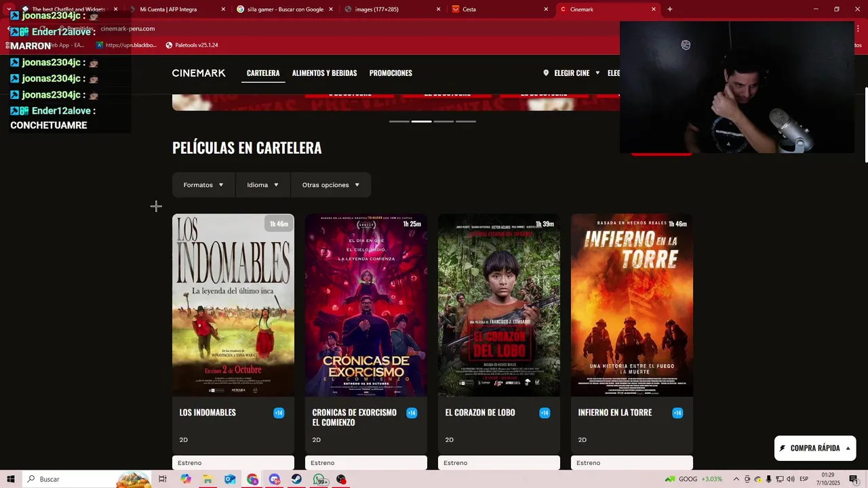The image size is (868, 488).
Task: Click the Cinemark logo in header
Action: click(199, 73)
